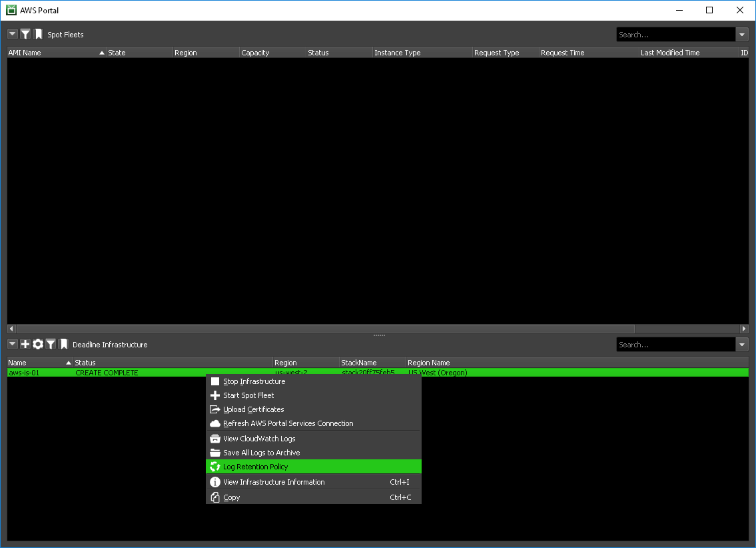
Task: Click the filter icon in Deadline Infrastructure toolbar
Action: click(x=51, y=344)
